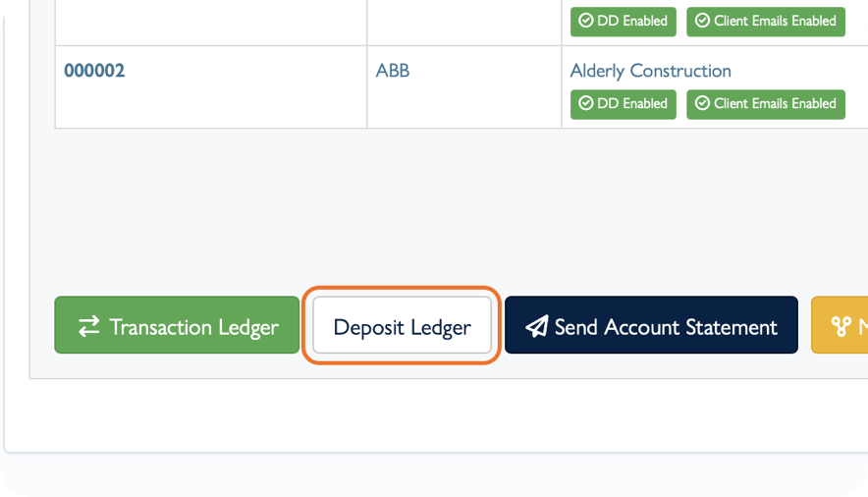
Task: Click the letter N on the yellow button
Action: [x=862, y=327]
